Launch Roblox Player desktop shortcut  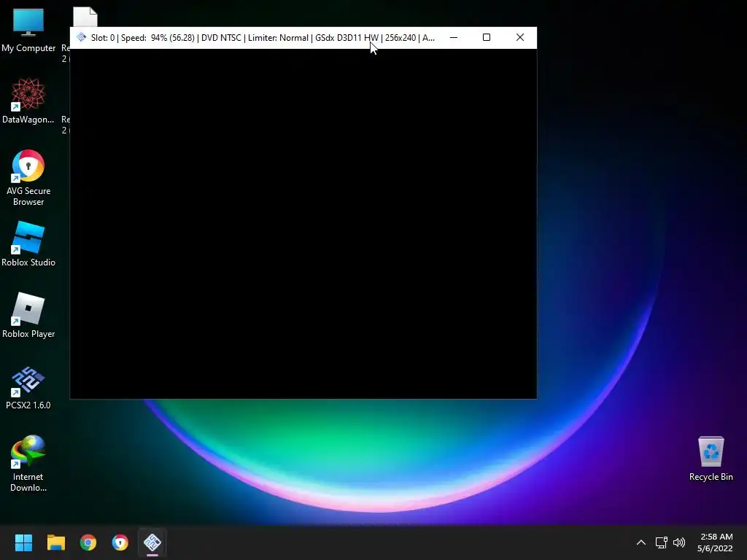28,315
